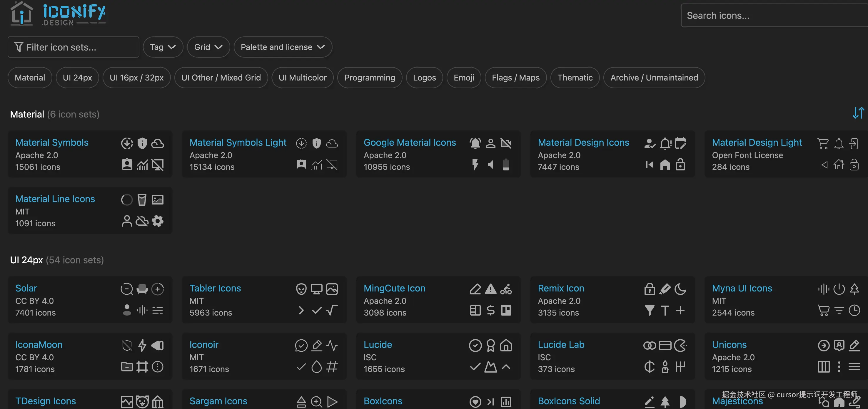
Task: Expand the Grid dropdown
Action: tap(208, 47)
